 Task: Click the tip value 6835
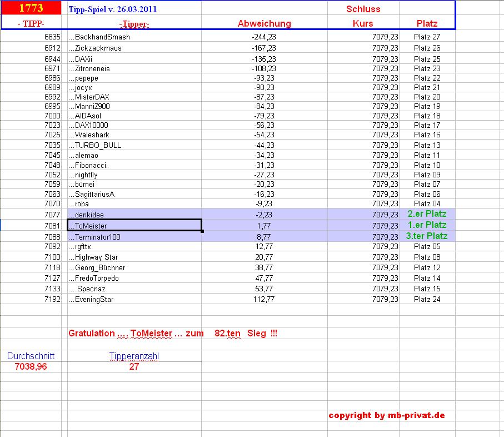52,37
